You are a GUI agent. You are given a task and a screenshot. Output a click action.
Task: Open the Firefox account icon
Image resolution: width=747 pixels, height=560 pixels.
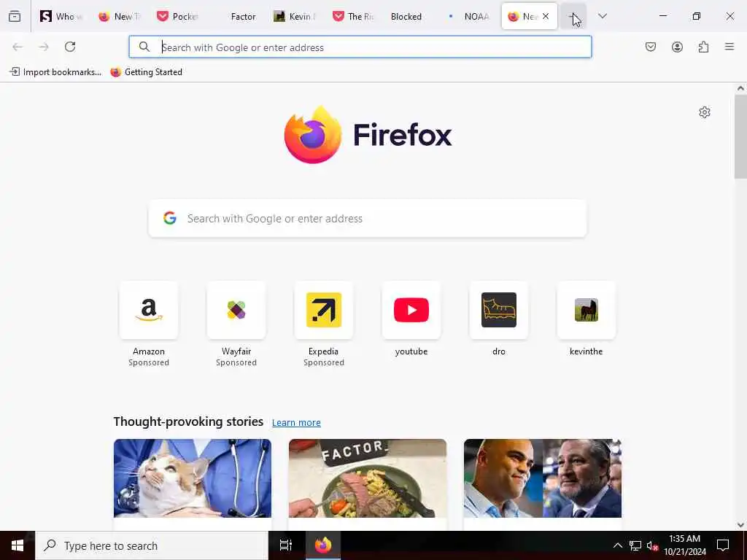pyautogui.click(x=677, y=47)
